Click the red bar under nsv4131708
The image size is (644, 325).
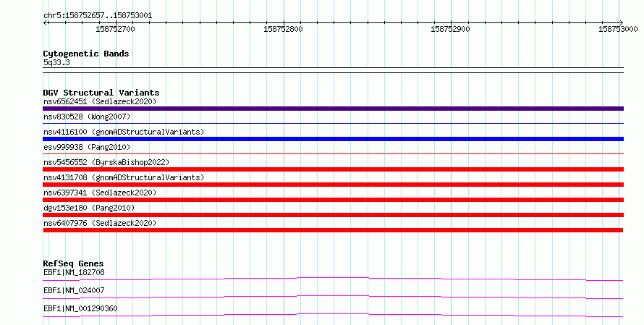[x=333, y=185]
